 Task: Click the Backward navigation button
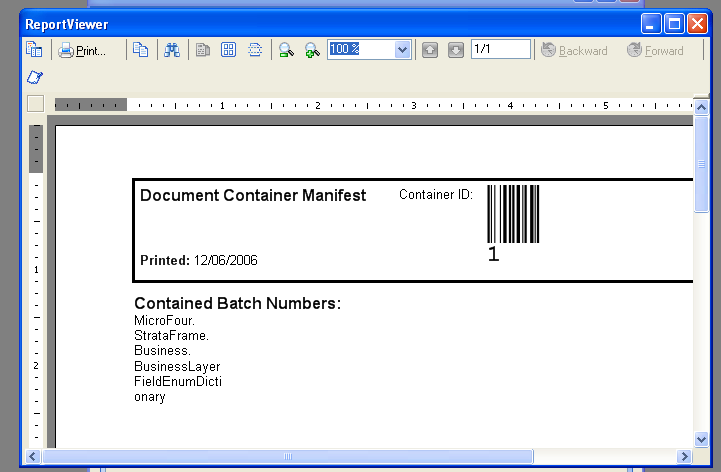click(x=575, y=50)
